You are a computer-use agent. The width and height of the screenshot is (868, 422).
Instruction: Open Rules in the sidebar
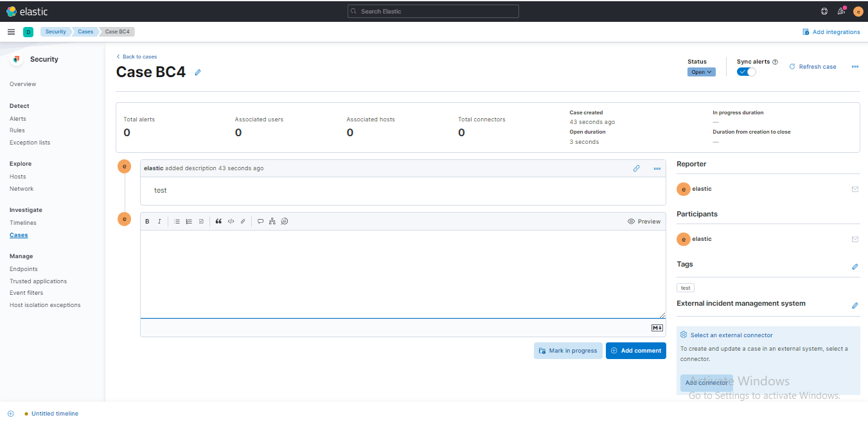tap(17, 130)
